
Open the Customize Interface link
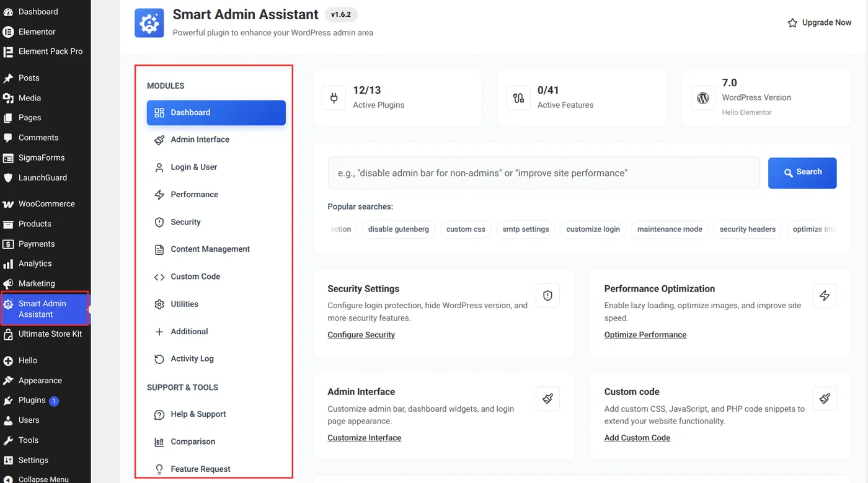[365, 438]
